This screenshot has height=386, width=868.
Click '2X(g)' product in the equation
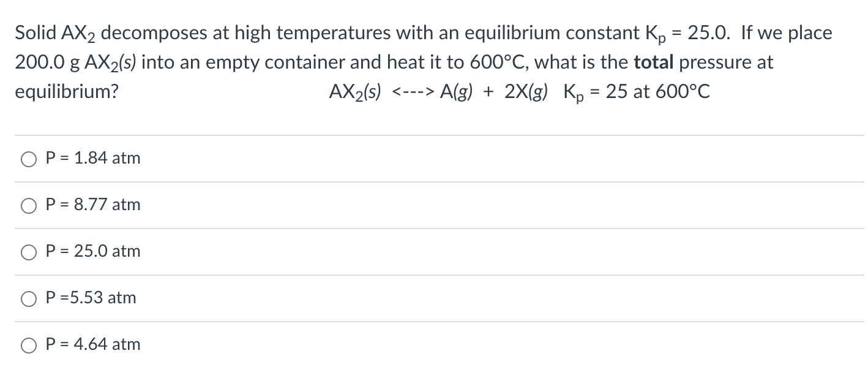527,93
